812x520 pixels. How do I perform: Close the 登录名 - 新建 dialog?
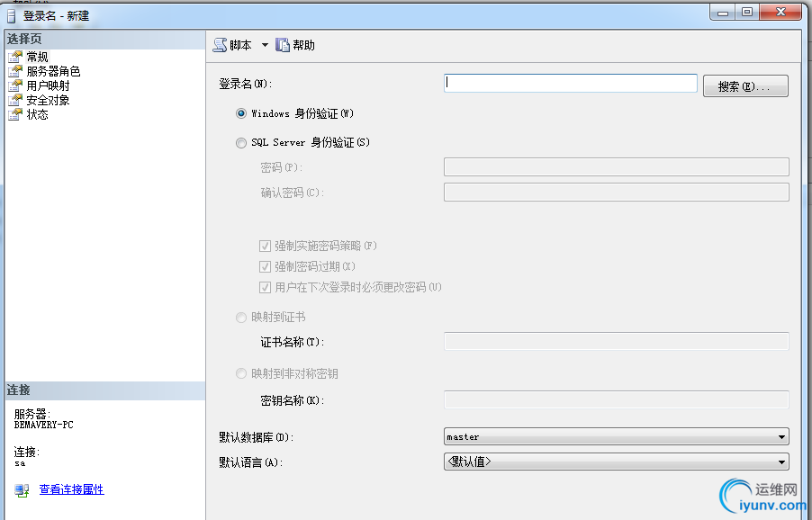[x=780, y=13]
